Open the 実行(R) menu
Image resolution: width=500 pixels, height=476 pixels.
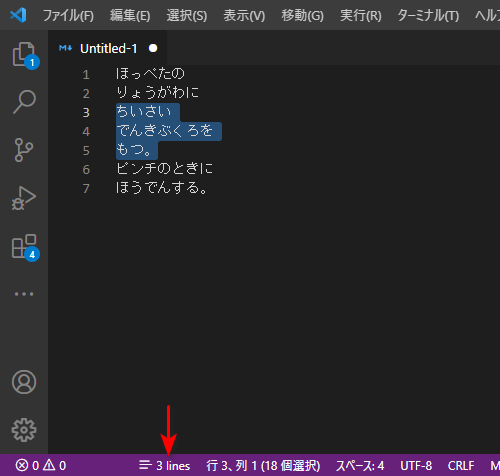(x=361, y=15)
